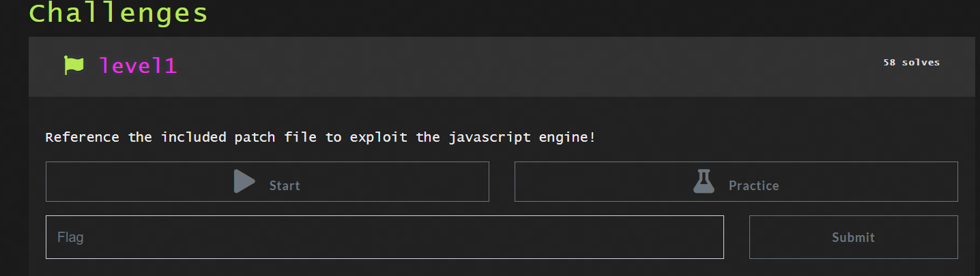Click the "Practice" text label
The height and width of the screenshot is (276, 980).
click(753, 185)
